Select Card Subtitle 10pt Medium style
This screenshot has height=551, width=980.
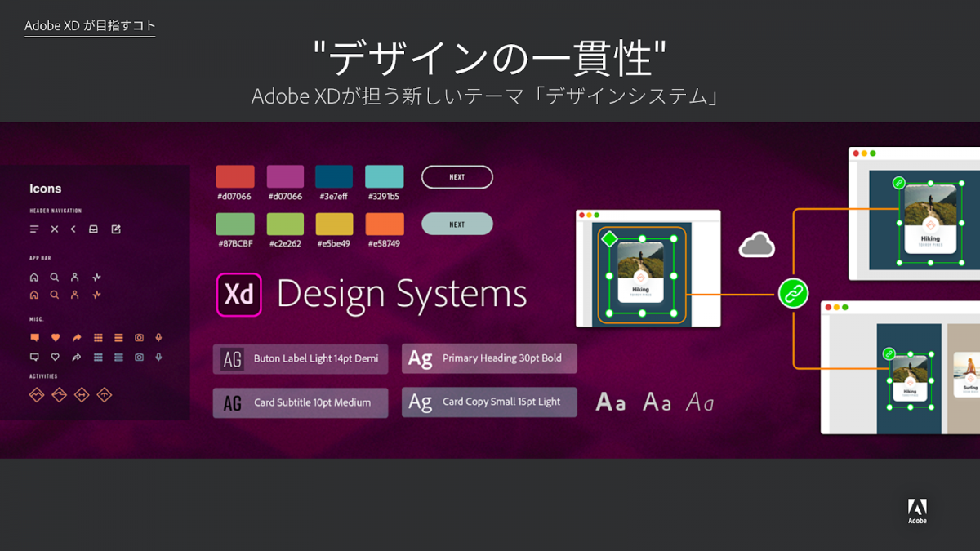pyautogui.click(x=301, y=402)
